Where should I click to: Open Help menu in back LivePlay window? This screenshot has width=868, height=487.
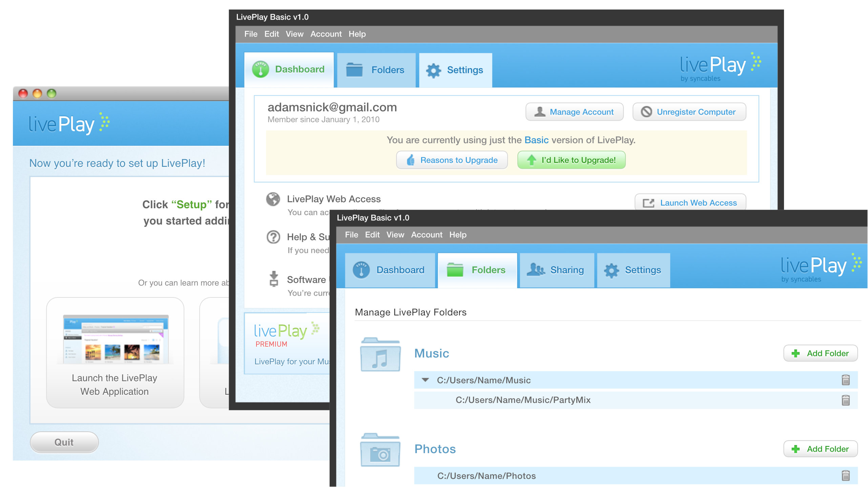click(x=357, y=34)
